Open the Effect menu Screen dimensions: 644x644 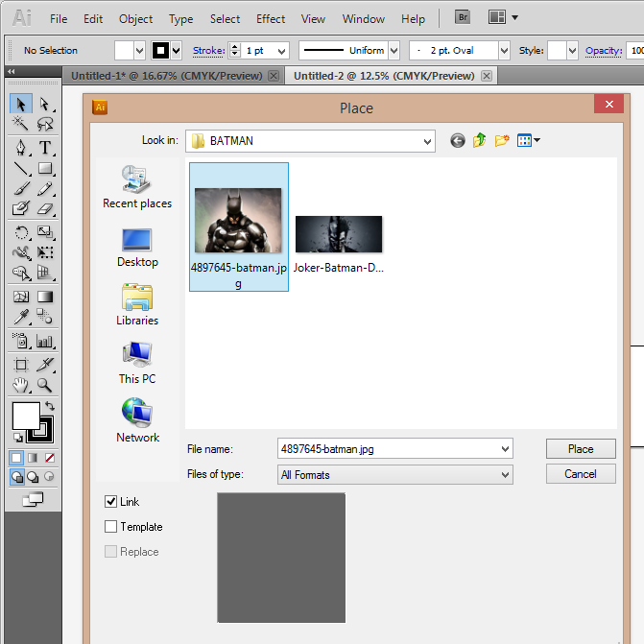click(x=271, y=19)
